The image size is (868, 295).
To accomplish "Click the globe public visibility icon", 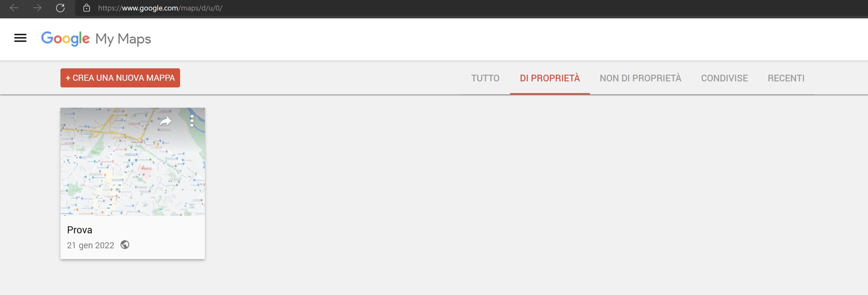I will (x=125, y=244).
